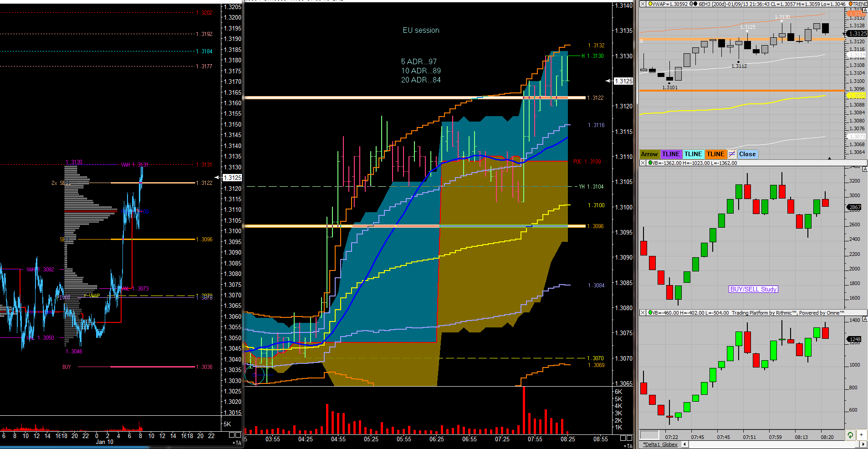868x449 pixels.
Task: Click the left arrow of the bottom scrollbar
Action: coord(684,444)
